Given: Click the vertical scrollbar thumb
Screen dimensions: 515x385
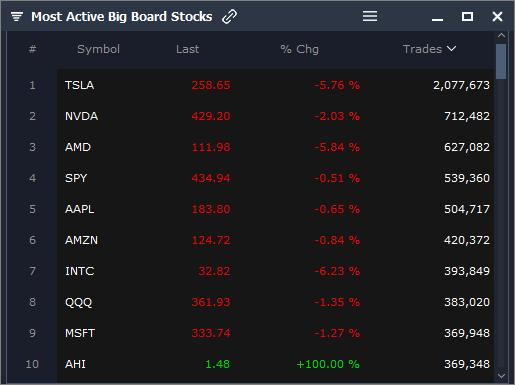Looking at the screenshot, I should 501,61.
